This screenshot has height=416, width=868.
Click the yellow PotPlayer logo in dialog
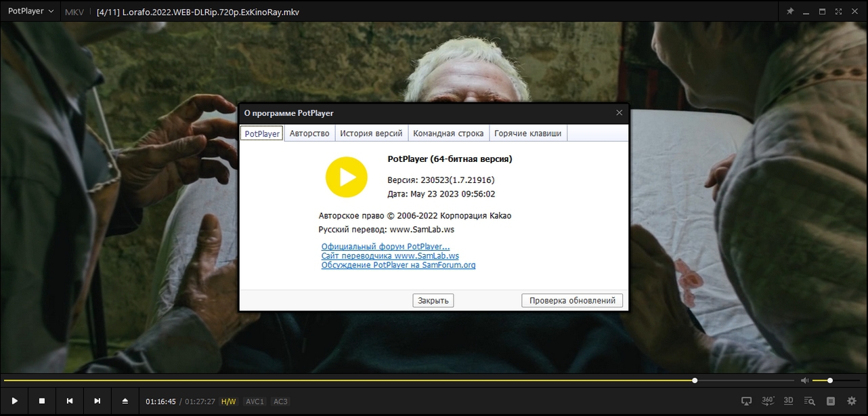(346, 178)
